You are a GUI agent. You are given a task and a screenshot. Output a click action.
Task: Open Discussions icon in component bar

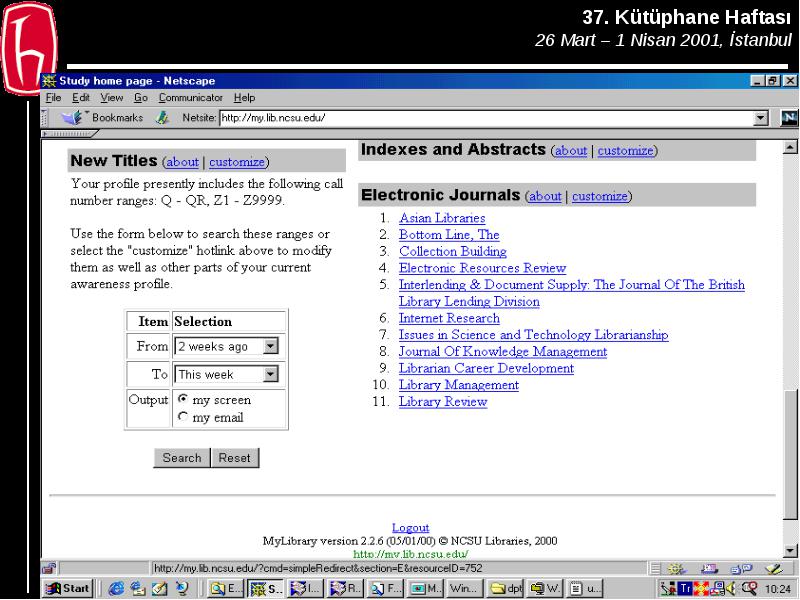pos(741,568)
